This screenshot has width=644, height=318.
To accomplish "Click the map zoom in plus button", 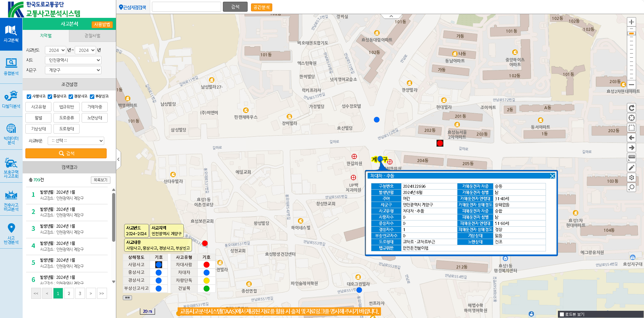I will tap(631, 22).
